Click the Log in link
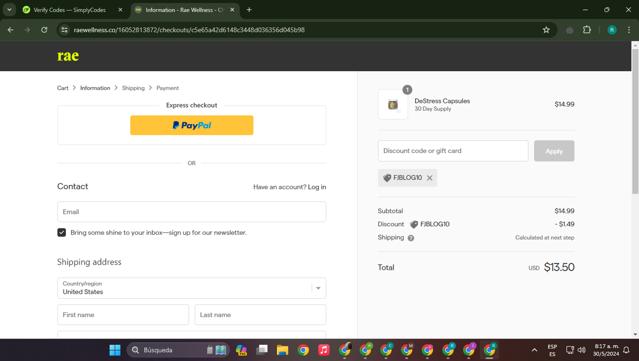Screen dimensions: 639x361 pos(317,187)
